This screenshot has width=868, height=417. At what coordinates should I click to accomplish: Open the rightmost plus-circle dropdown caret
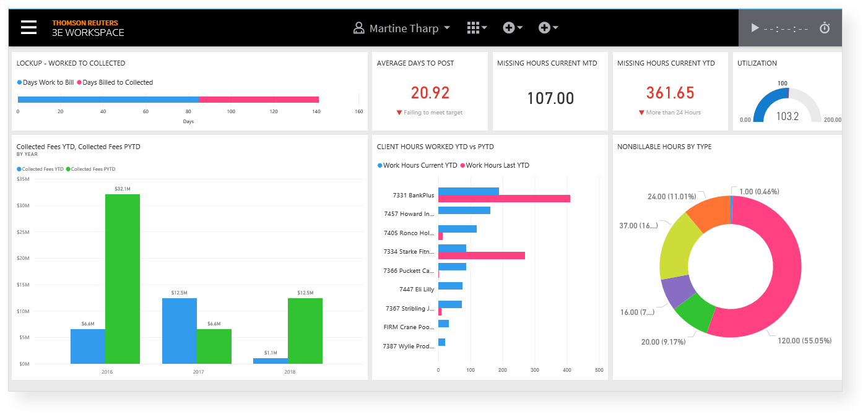click(556, 28)
